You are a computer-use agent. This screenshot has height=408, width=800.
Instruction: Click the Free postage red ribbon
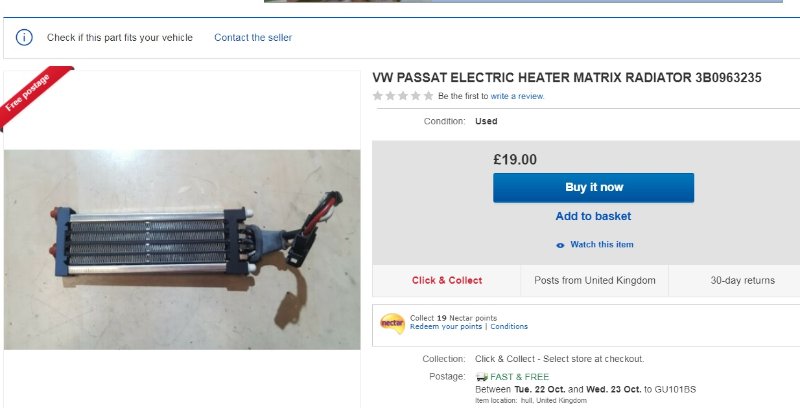click(35, 95)
